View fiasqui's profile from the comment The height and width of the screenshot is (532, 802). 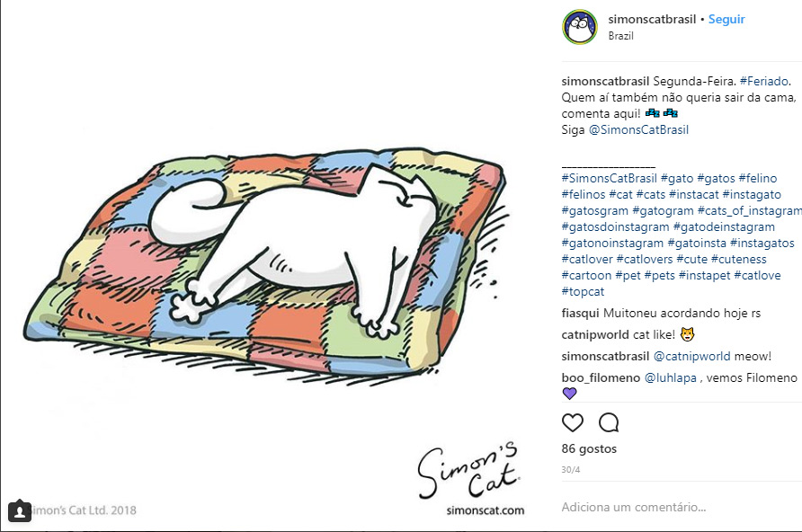point(580,314)
